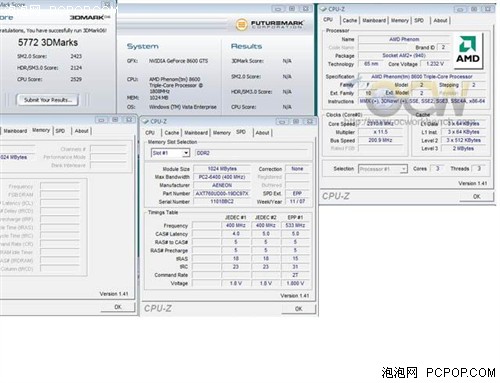The image size is (500, 383).
Task: Click the Package field showing Socket AM2+ (940)
Action: [x=404, y=55]
